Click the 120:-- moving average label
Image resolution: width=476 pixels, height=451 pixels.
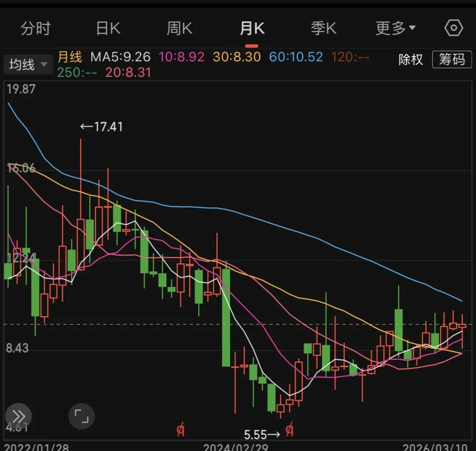pos(350,57)
